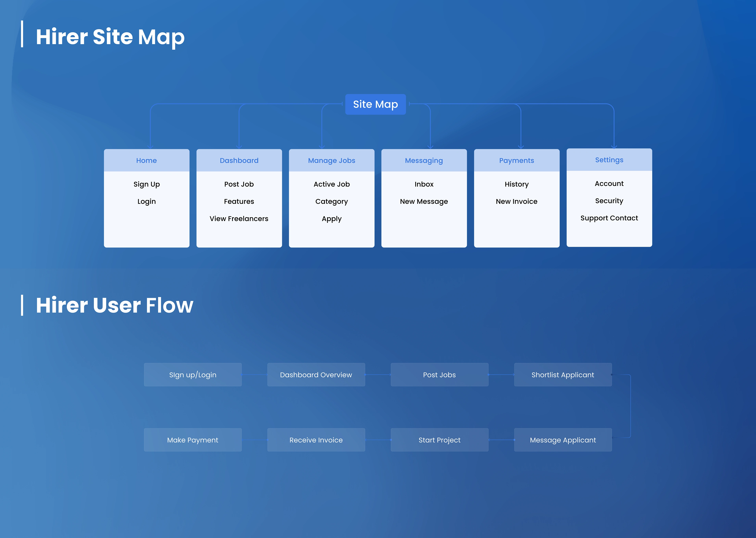
Task: Click New Message under Messaging
Action: click(x=424, y=201)
